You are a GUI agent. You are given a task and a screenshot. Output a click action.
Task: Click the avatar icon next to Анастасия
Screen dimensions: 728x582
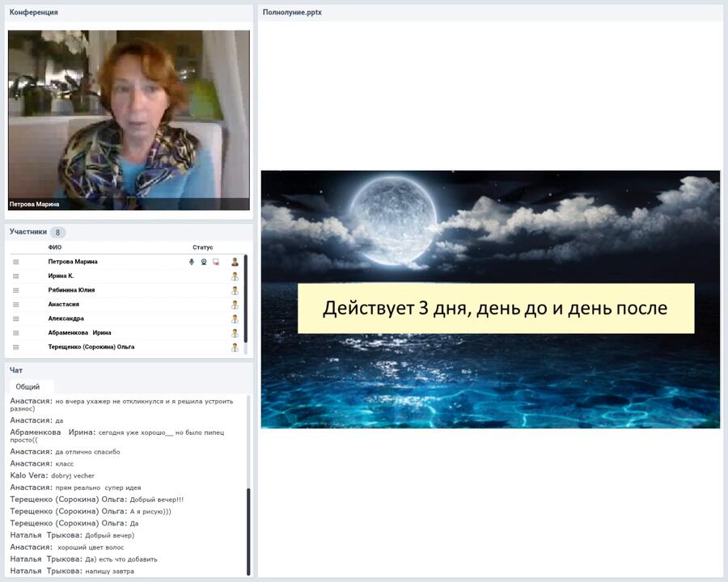[235, 305]
